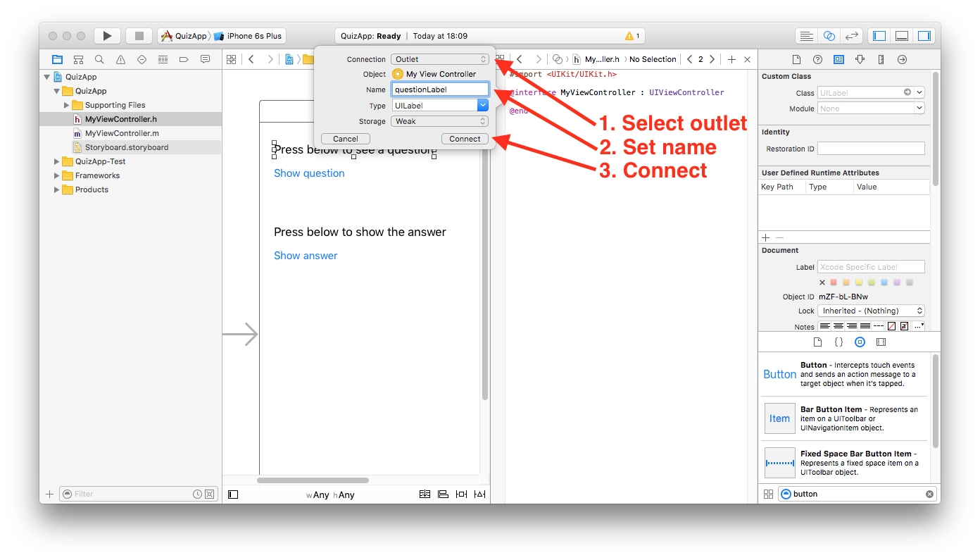The image size is (980, 560).
Task: Click the Restoration ID text field
Action: [x=871, y=149]
